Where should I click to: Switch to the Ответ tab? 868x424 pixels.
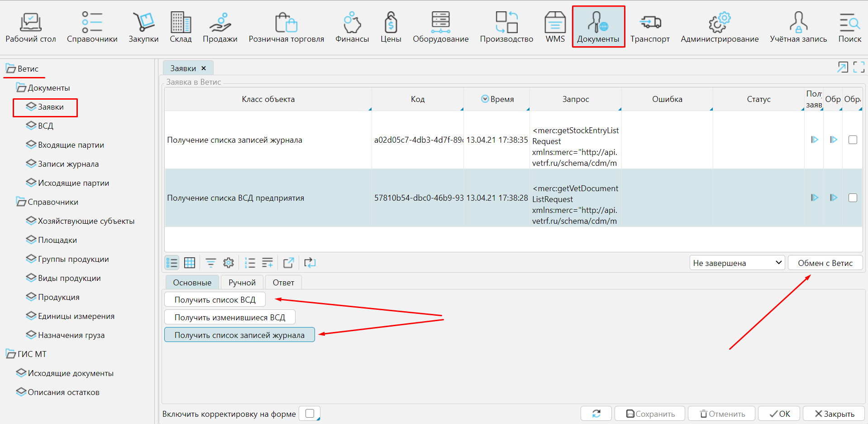tap(283, 283)
